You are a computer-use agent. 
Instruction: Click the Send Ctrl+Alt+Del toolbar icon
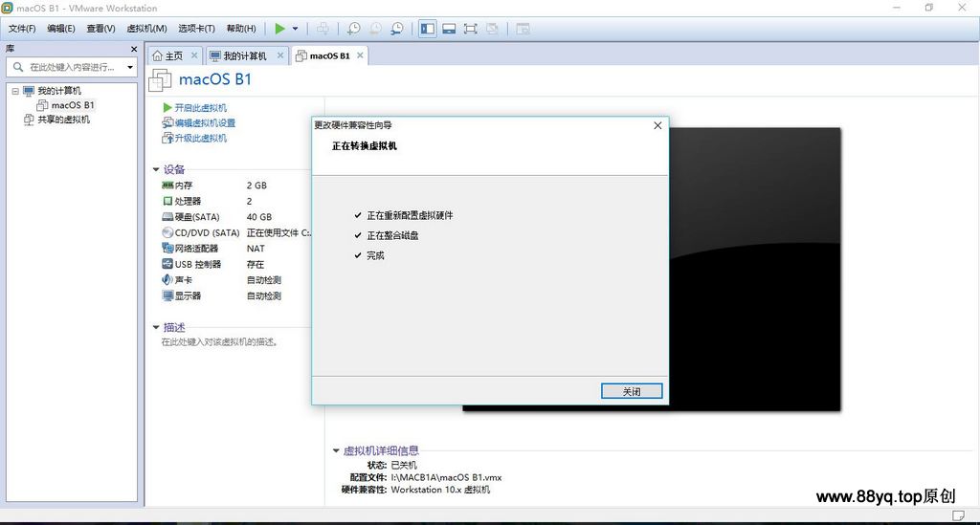point(323,28)
